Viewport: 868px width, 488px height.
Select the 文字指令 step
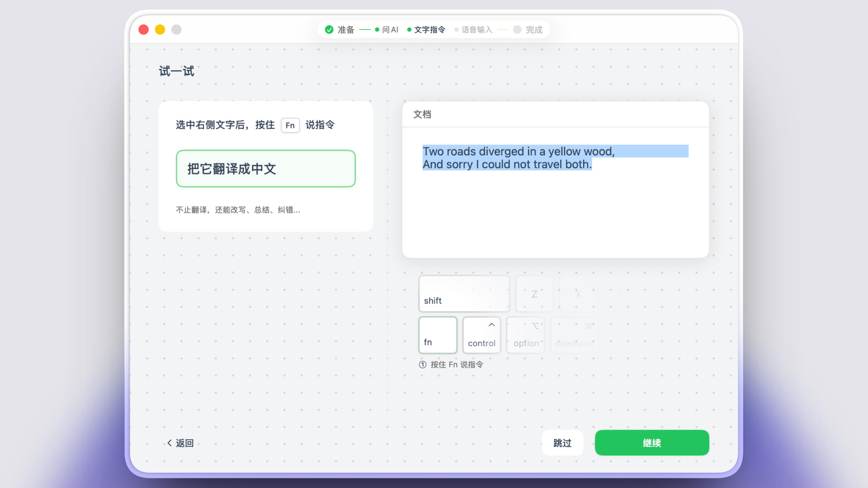pyautogui.click(x=429, y=30)
